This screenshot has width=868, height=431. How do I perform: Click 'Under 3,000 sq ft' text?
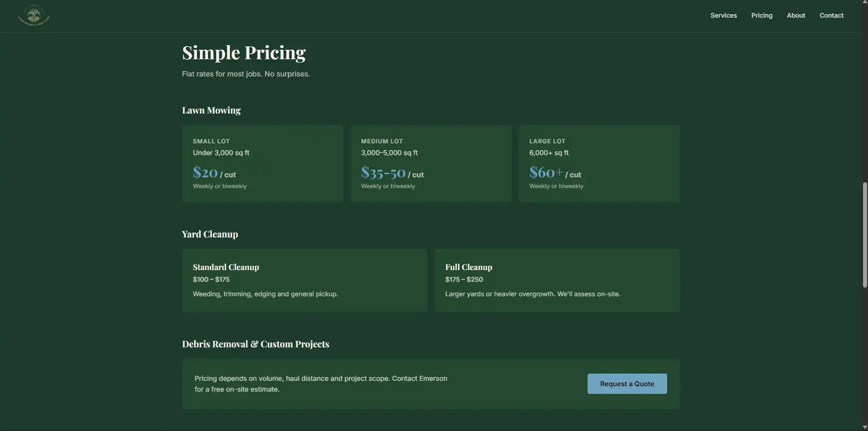[x=221, y=153]
